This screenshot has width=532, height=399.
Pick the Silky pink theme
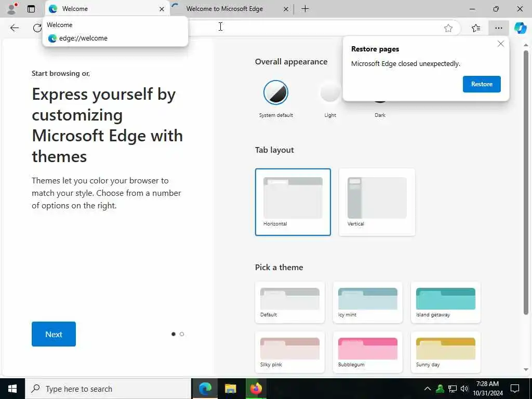290,352
